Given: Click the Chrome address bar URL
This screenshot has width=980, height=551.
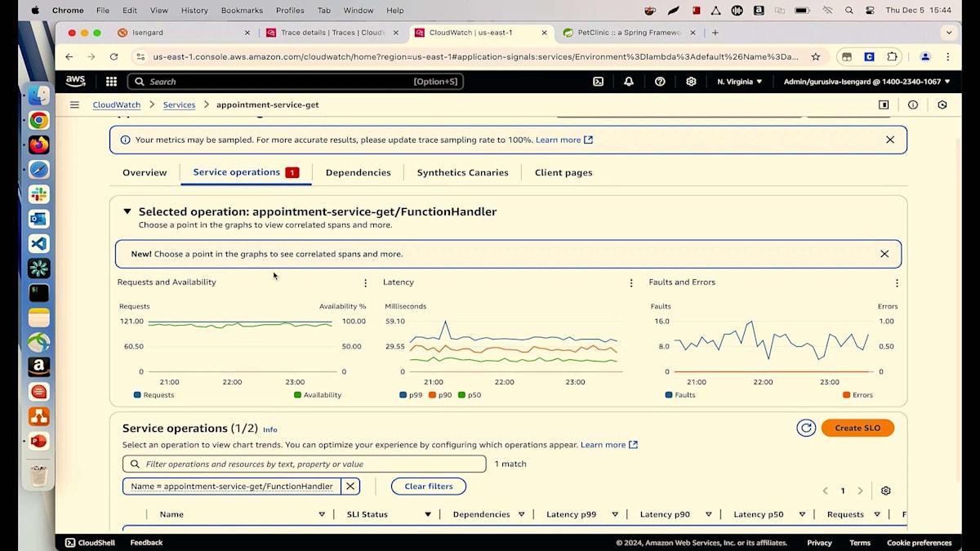Looking at the screenshot, I should click(475, 56).
